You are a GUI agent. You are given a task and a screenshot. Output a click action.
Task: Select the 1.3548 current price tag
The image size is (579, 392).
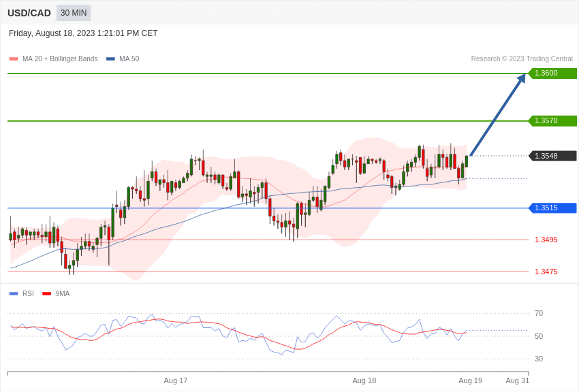click(x=552, y=156)
